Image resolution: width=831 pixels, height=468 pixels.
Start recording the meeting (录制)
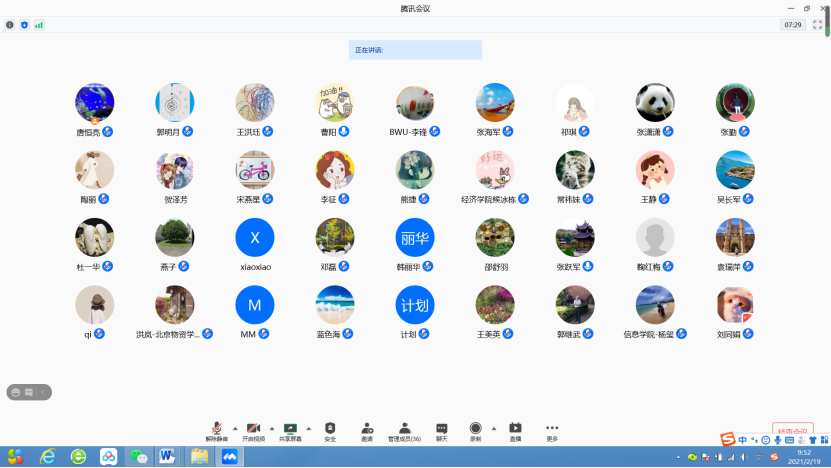click(x=475, y=429)
